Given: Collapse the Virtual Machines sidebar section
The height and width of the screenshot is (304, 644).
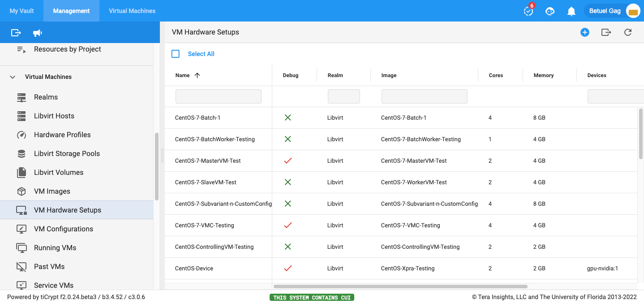Looking at the screenshot, I should click(x=13, y=77).
